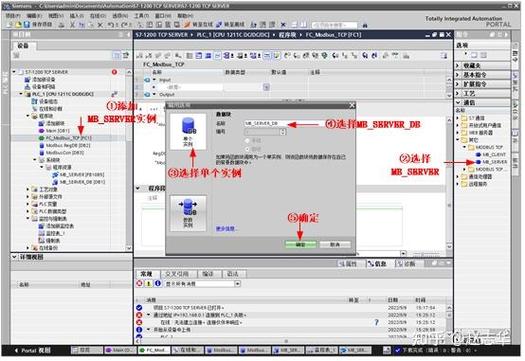The image size is (525, 361).
Task: Select the multi-instance DB option
Action: (x=188, y=213)
